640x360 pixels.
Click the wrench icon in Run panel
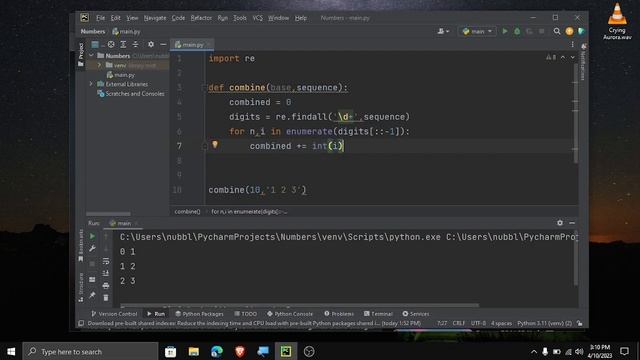point(92,249)
